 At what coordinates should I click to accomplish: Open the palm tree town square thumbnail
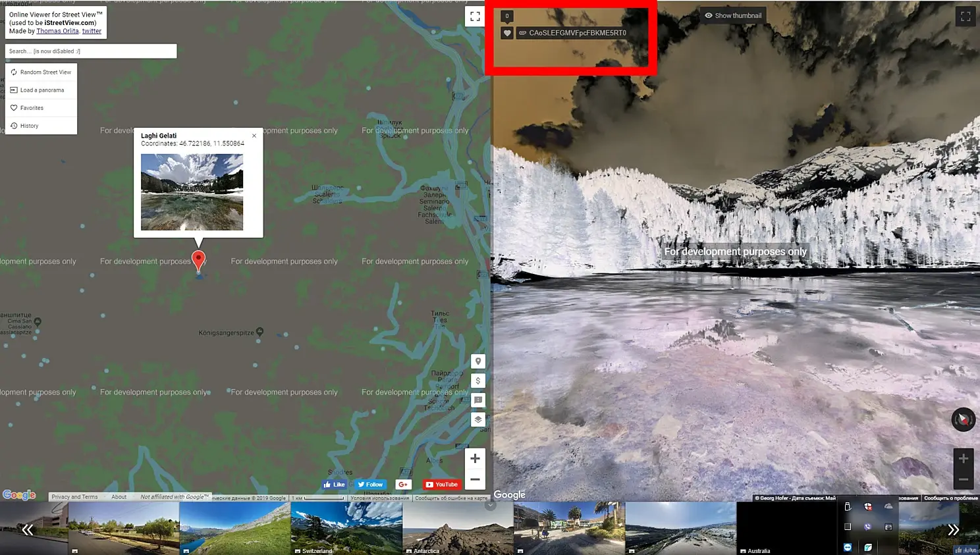point(569,528)
